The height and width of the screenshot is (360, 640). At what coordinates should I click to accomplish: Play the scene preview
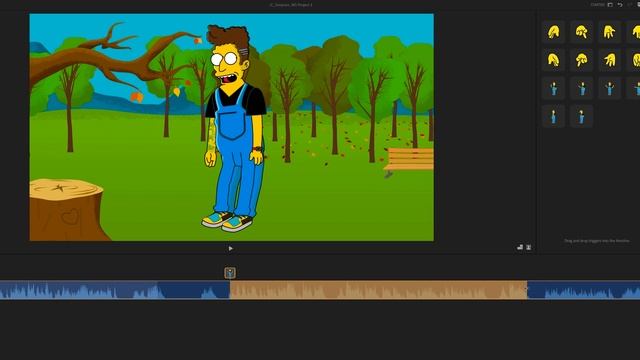pyautogui.click(x=231, y=248)
